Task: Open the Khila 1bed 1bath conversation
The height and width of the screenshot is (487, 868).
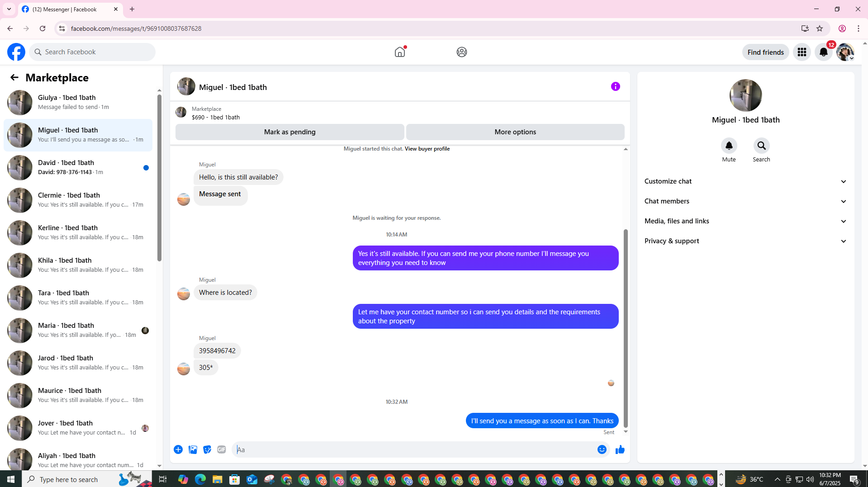Action: pyautogui.click(x=78, y=265)
